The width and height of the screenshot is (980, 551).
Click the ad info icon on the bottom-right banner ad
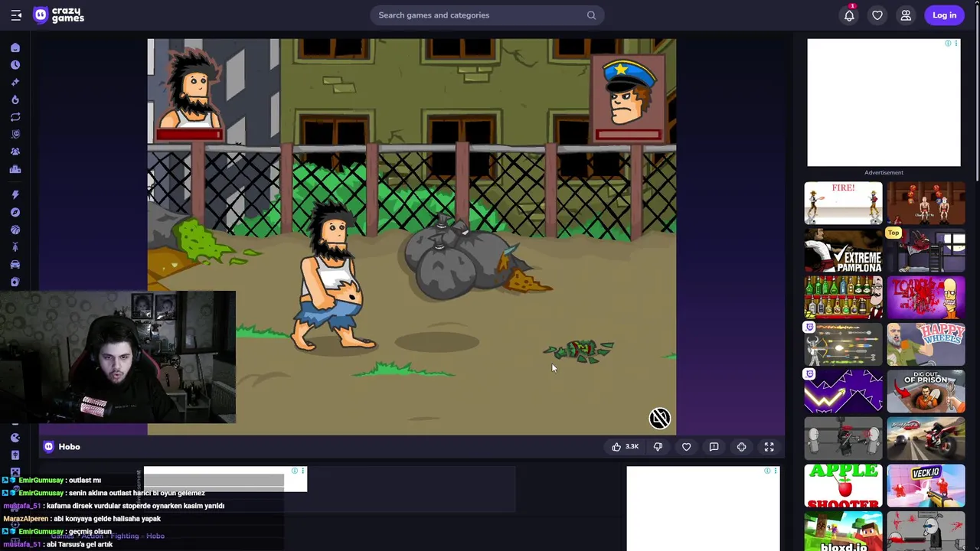767,471
